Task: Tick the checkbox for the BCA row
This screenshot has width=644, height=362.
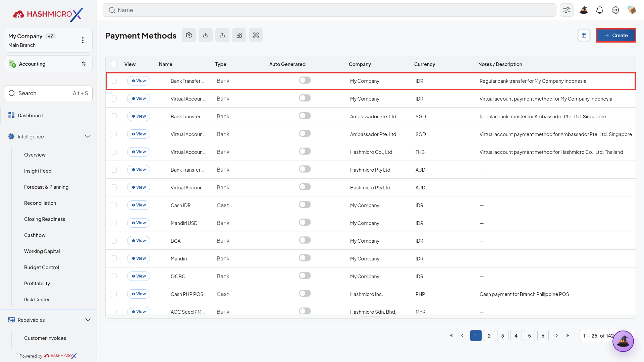Action: tap(114, 241)
